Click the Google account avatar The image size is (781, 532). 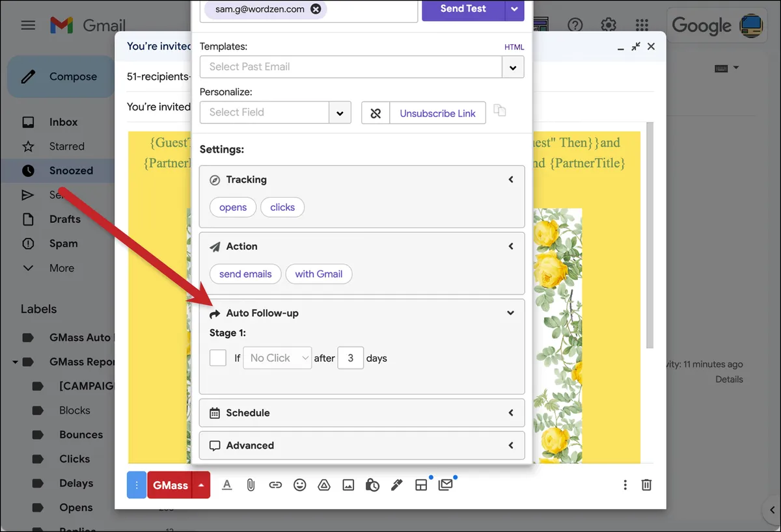point(752,25)
